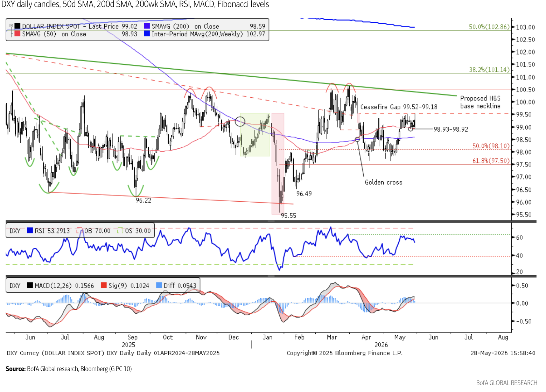Click the DXY Curncy date range footer text

[113, 353]
